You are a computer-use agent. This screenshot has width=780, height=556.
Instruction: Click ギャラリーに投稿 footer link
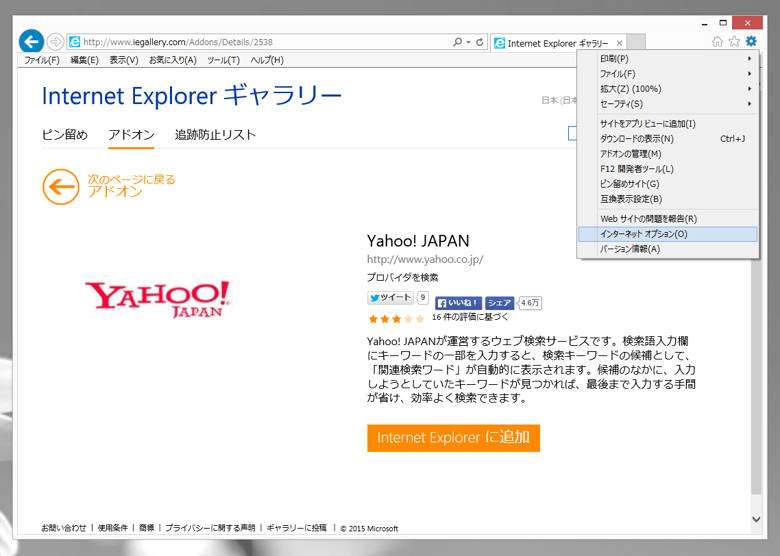(x=296, y=528)
